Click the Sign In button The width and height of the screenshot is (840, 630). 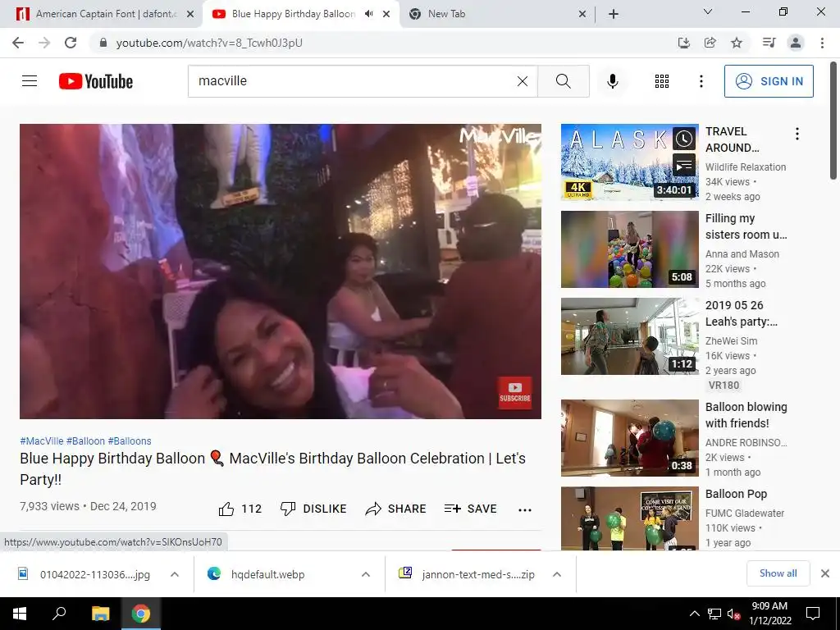[769, 81]
